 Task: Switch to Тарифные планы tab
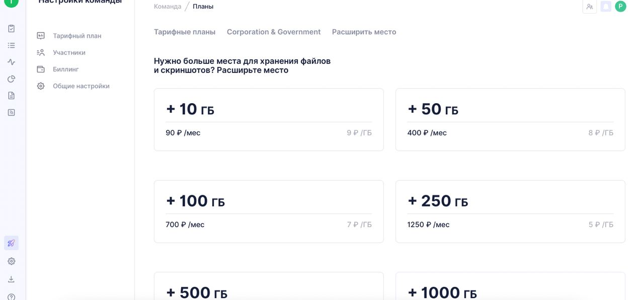pos(185,32)
